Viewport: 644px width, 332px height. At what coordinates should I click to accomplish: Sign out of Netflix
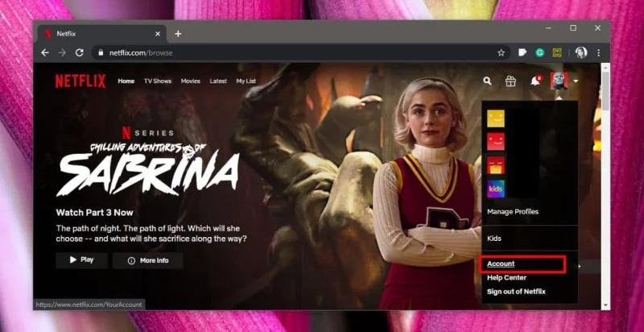click(516, 292)
